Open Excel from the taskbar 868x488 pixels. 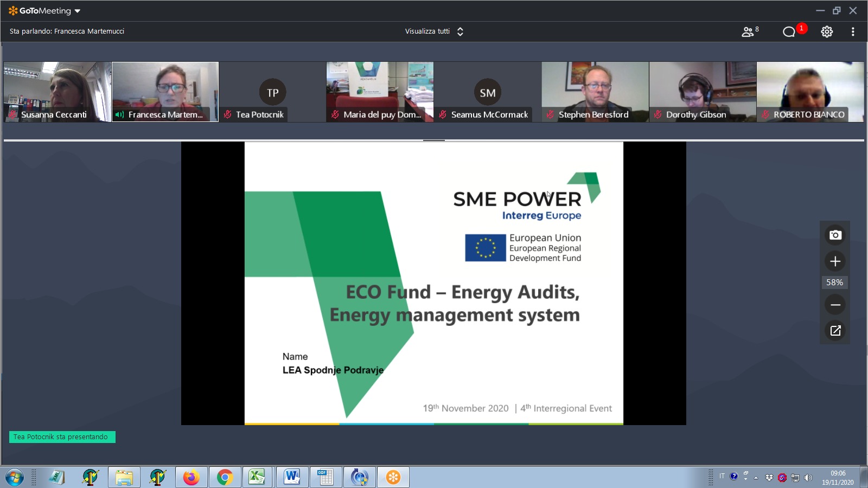click(x=257, y=478)
